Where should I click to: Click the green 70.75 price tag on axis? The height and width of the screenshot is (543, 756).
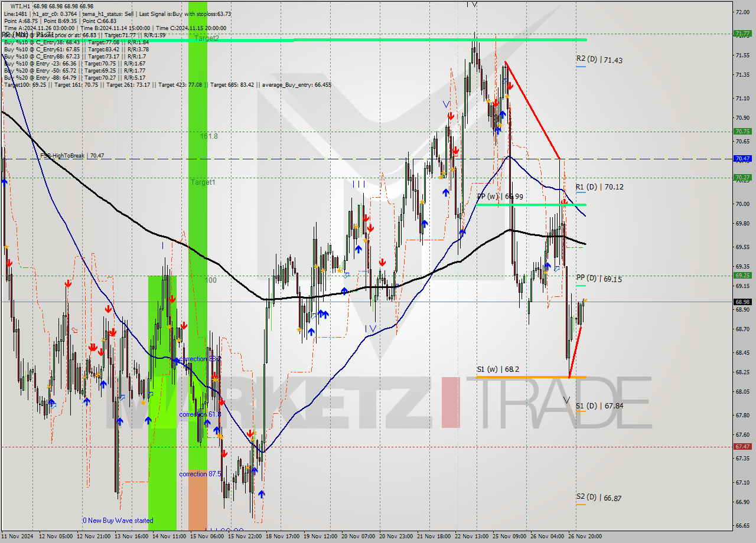(x=742, y=131)
